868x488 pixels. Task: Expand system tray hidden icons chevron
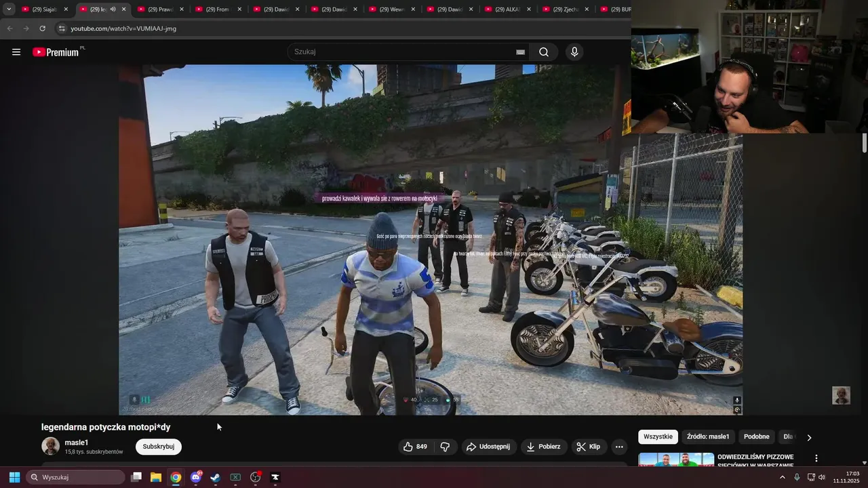pyautogui.click(x=782, y=477)
